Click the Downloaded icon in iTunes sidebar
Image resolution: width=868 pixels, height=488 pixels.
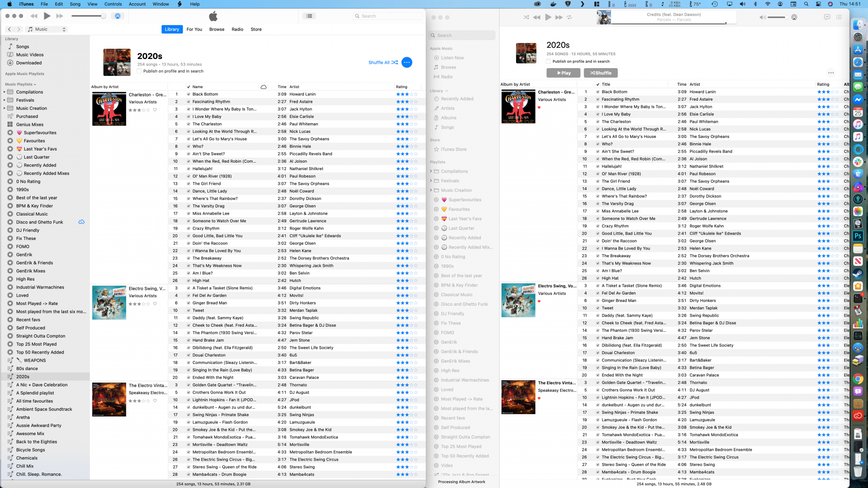[x=10, y=63]
